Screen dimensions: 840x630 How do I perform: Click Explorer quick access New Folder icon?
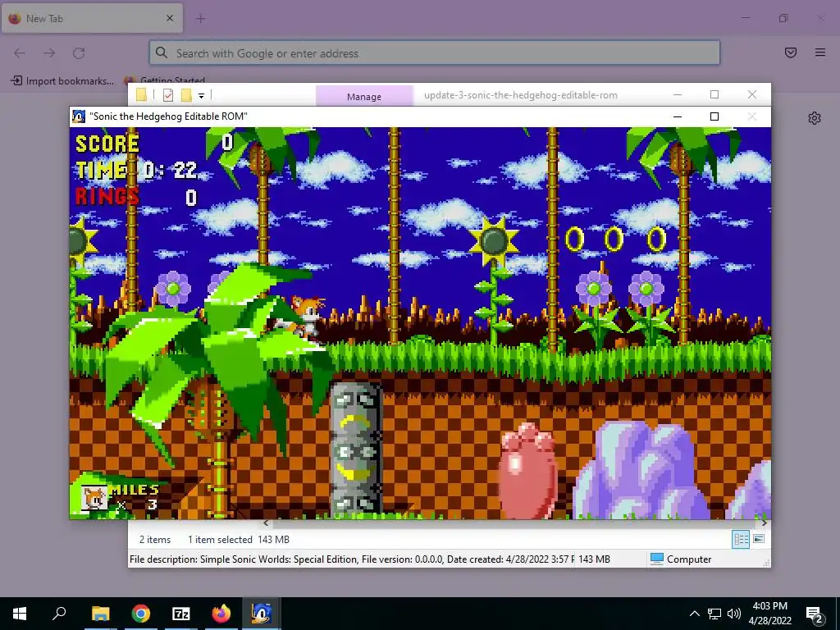tap(186, 95)
